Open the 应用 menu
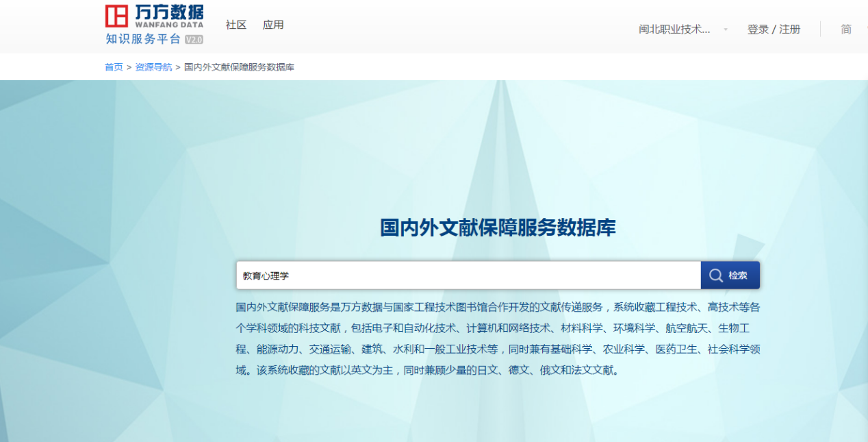This screenshot has width=868, height=442. (272, 24)
